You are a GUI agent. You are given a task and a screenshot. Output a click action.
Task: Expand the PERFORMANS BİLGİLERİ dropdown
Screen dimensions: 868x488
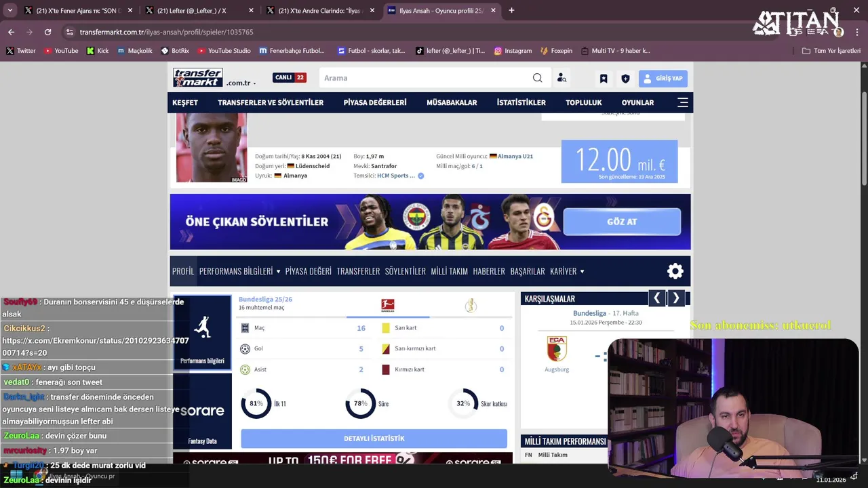(239, 271)
